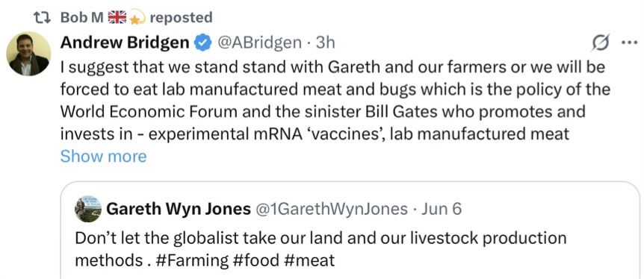Screen dimensions: 644x279
Task: Click the Andrew Bridgen display name
Action: (126, 43)
